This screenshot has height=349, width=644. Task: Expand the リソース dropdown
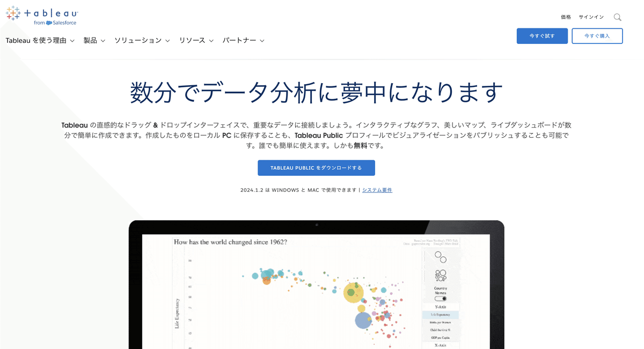pos(193,40)
